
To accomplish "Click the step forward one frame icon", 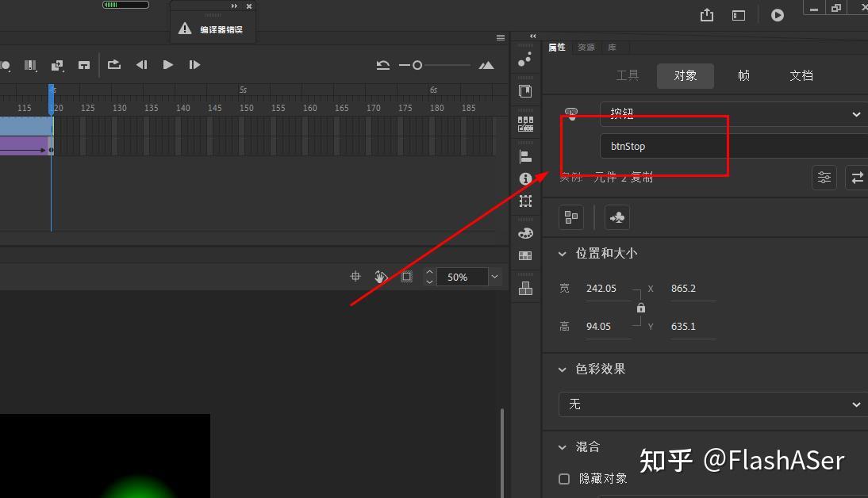I will [x=194, y=65].
